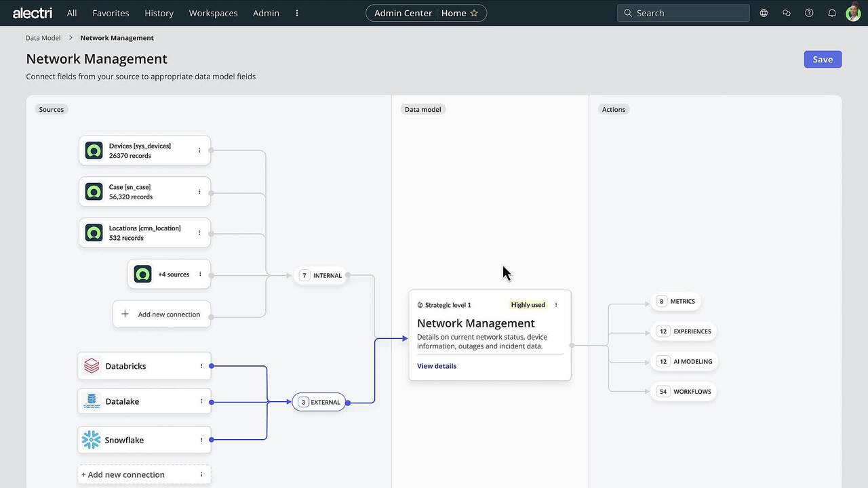Select the Snowflake source icon
The height and width of the screenshot is (488, 868).
[x=91, y=439]
